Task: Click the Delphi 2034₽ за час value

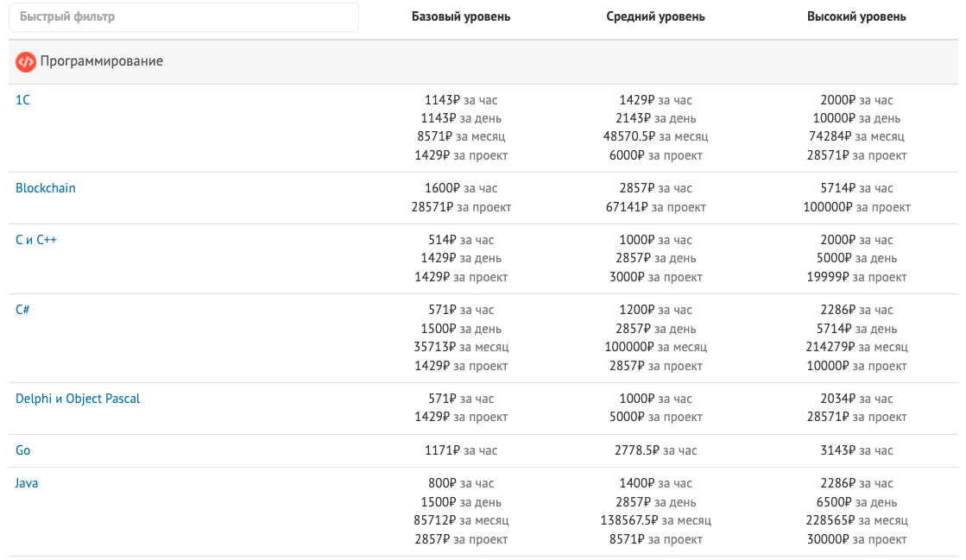Action: coord(856,399)
